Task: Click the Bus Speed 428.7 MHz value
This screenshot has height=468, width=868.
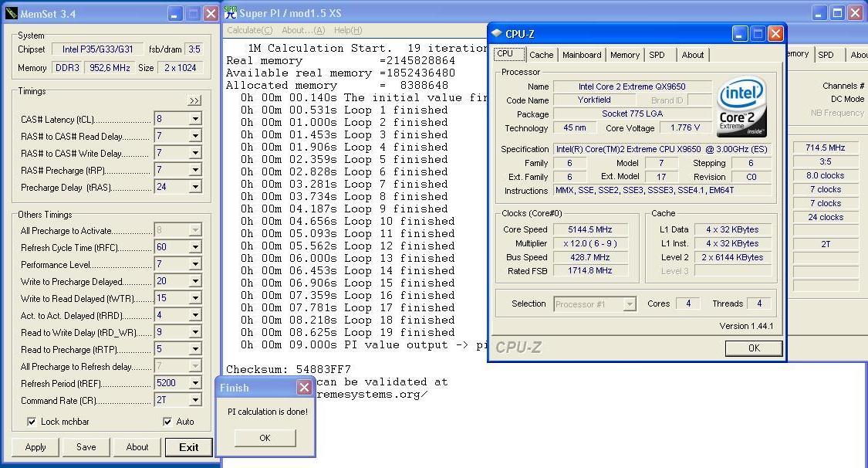Action: (589, 257)
